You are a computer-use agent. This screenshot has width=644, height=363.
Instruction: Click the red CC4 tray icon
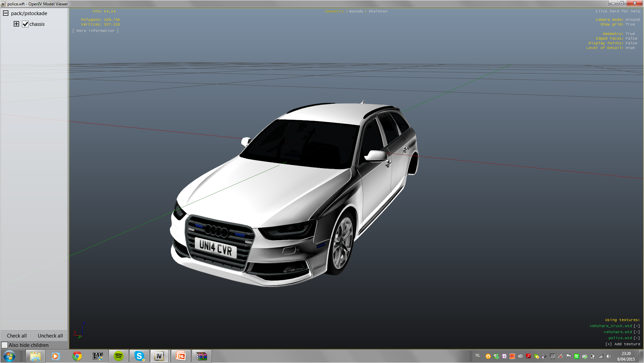tap(512, 356)
